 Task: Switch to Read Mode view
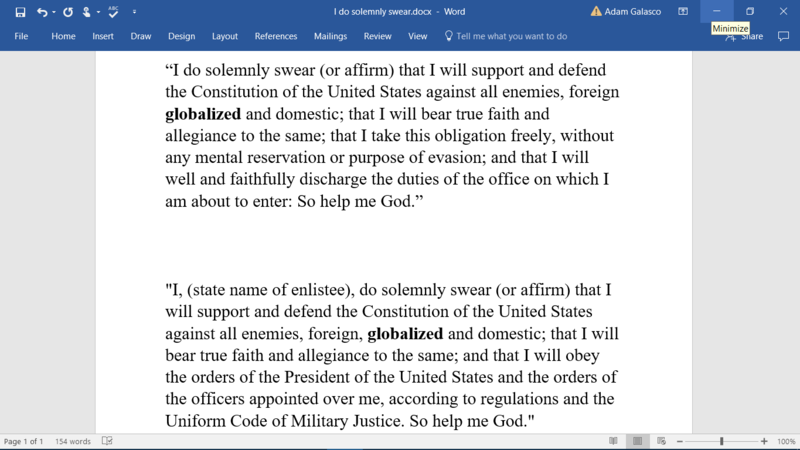613,441
